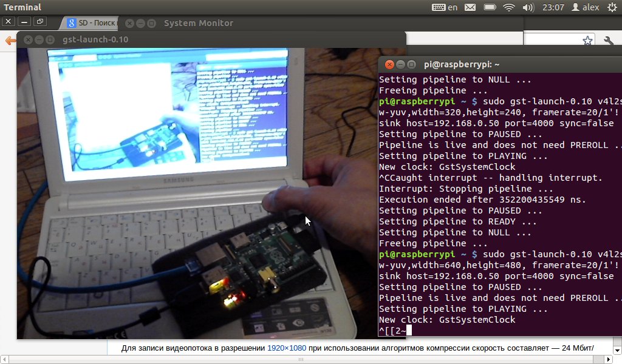Focus the gst-launch-0.10 video window title
Image resolution: width=622 pixels, height=364 pixels.
point(95,39)
